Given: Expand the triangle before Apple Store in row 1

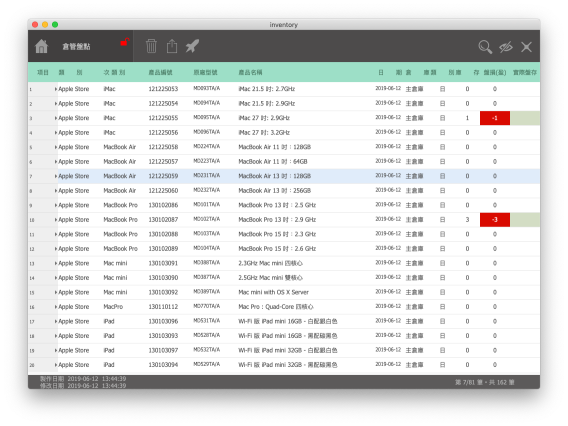Looking at the screenshot, I should point(56,89).
